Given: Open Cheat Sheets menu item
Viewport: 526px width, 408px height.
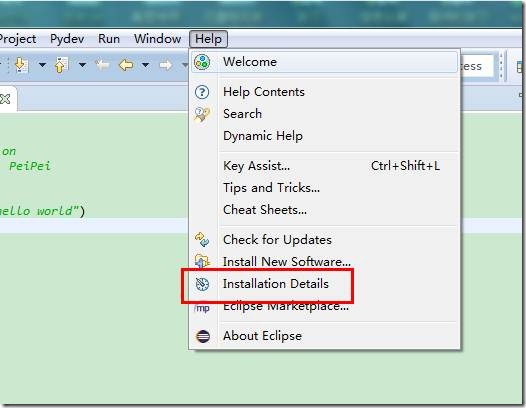Looking at the screenshot, I should 324,210.
